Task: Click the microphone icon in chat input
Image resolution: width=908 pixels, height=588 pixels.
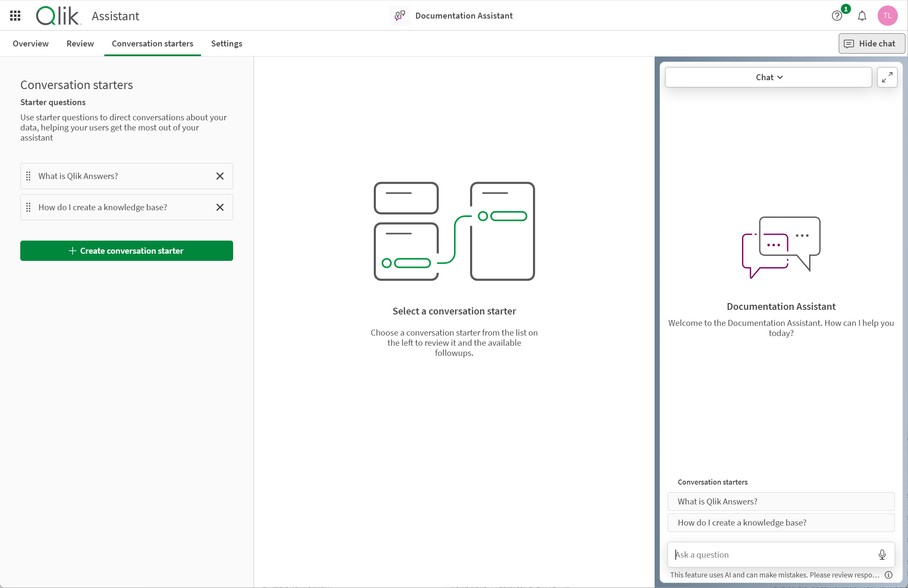Action: click(883, 554)
